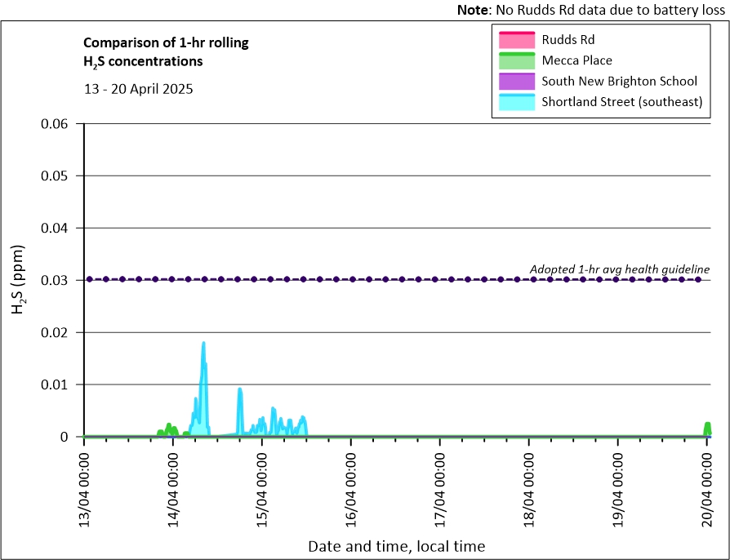Select the South New Brighton School legend text
The height and width of the screenshot is (560, 730).
coord(619,81)
